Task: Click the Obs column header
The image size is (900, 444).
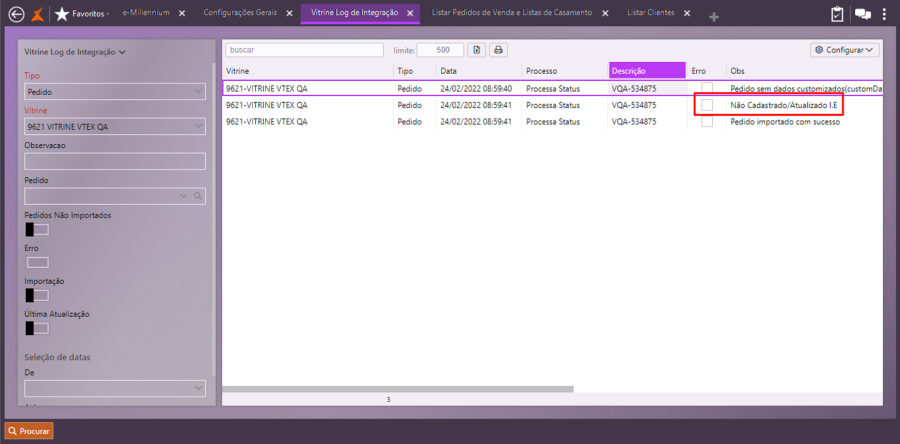Action: coord(805,71)
